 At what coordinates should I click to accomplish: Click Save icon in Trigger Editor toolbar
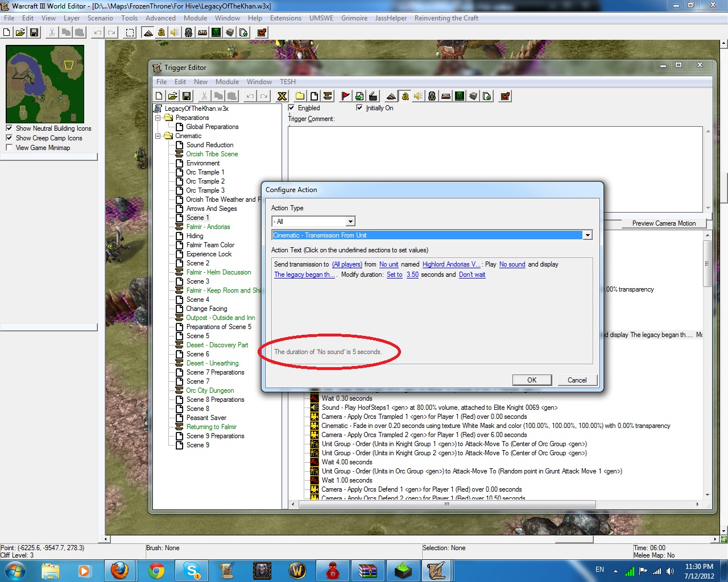click(x=186, y=96)
